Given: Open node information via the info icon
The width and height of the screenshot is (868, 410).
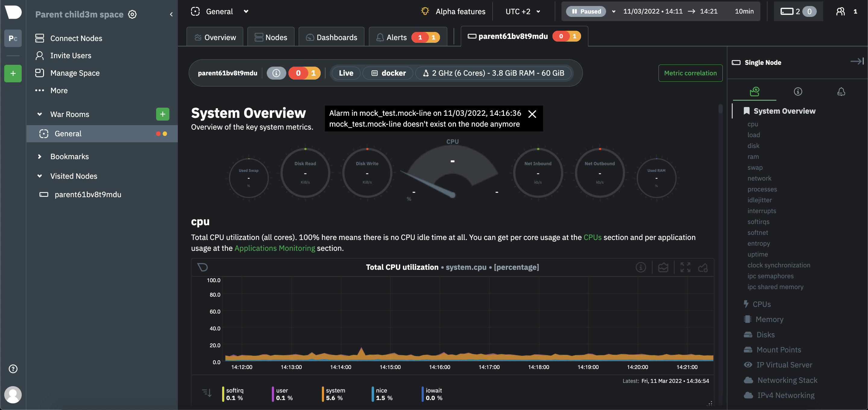Looking at the screenshot, I should pos(276,73).
